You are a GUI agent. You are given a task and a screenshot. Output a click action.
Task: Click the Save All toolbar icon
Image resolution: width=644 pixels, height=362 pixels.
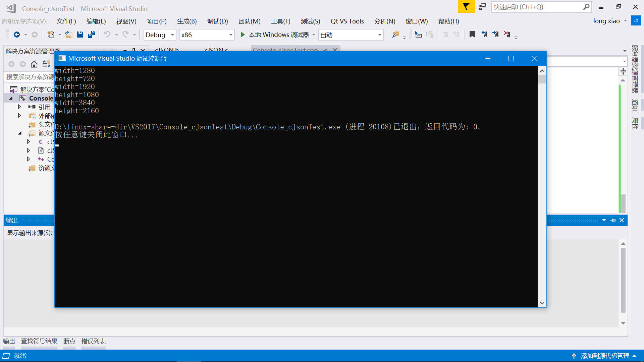pyautogui.click(x=91, y=35)
